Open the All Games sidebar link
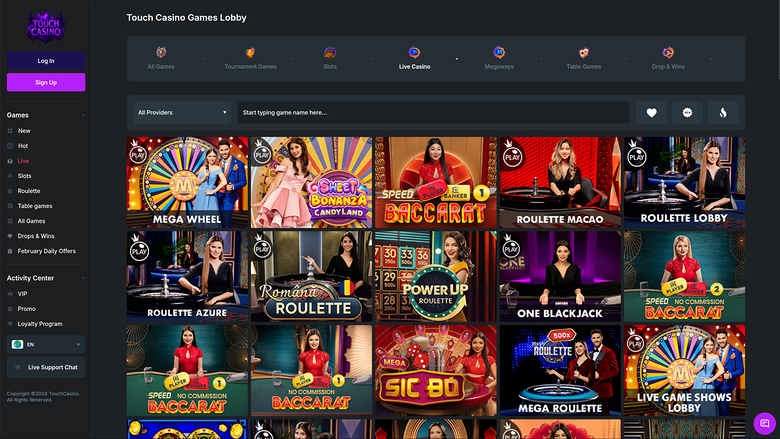This screenshot has height=439, width=780. pyautogui.click(x=31, y=221)
